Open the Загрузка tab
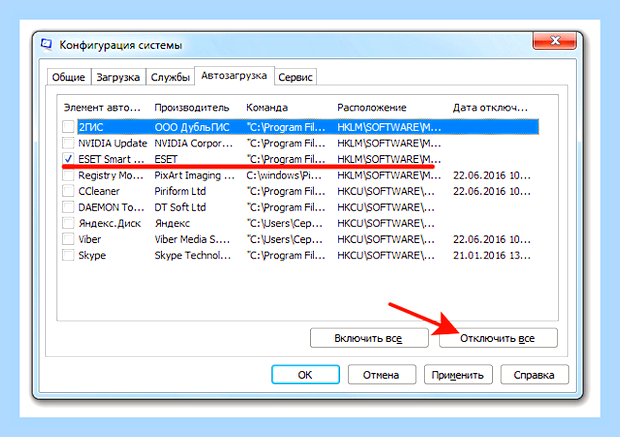 coord(118,77)
